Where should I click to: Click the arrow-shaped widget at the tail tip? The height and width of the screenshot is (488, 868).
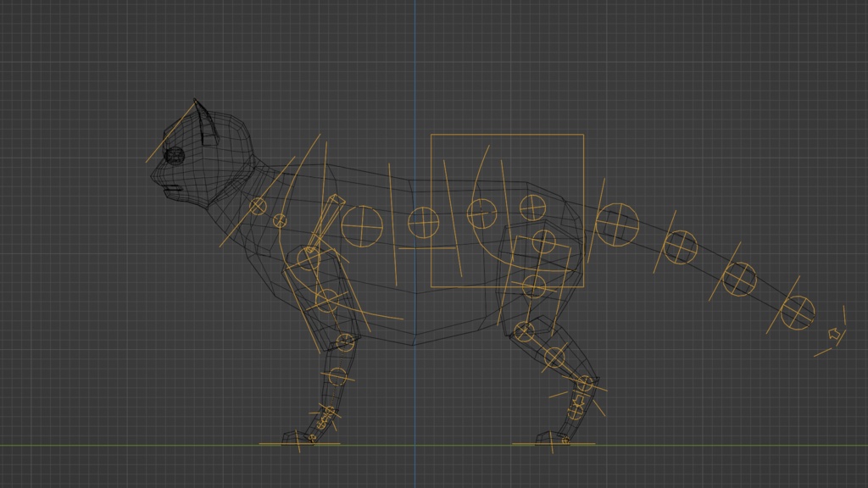point(832,332)
